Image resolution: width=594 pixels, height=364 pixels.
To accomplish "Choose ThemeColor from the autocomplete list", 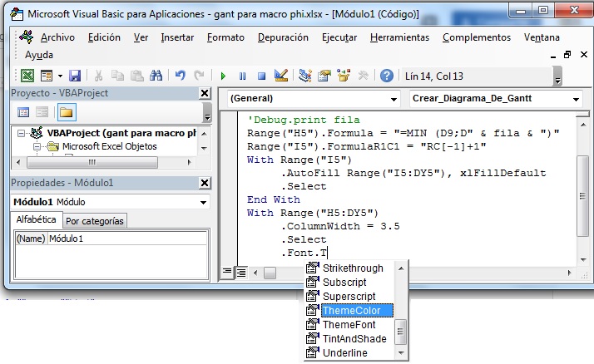I will [349, 311].
